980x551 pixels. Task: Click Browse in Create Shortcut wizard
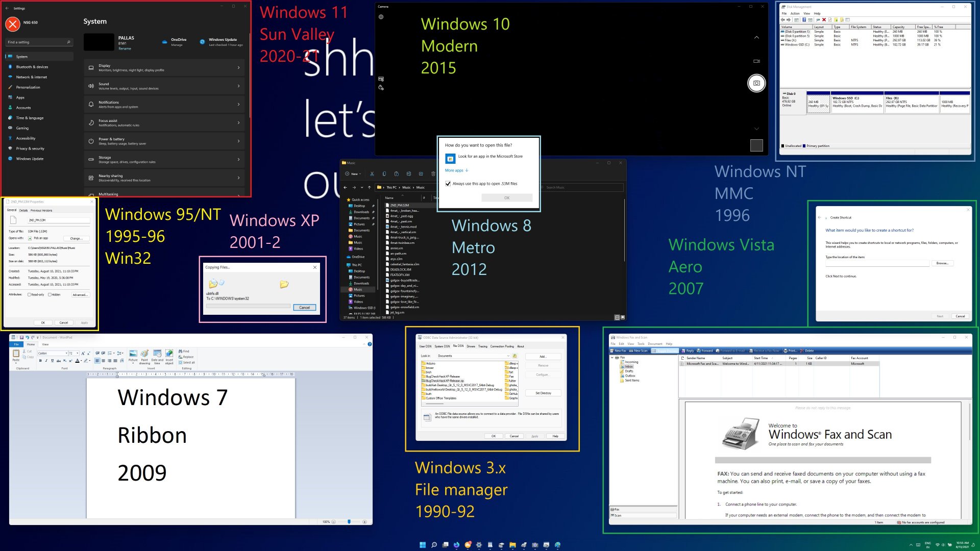pos(942,263)
